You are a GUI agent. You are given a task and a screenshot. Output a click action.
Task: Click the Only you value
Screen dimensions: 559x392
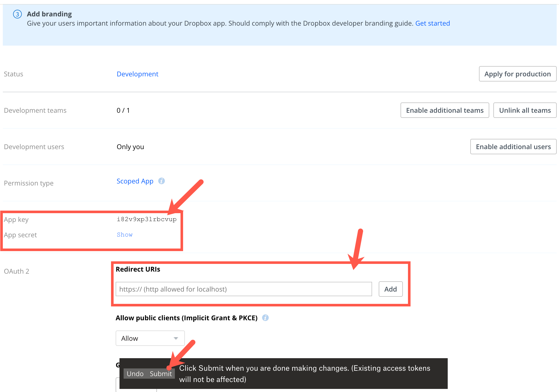[130, 147]
